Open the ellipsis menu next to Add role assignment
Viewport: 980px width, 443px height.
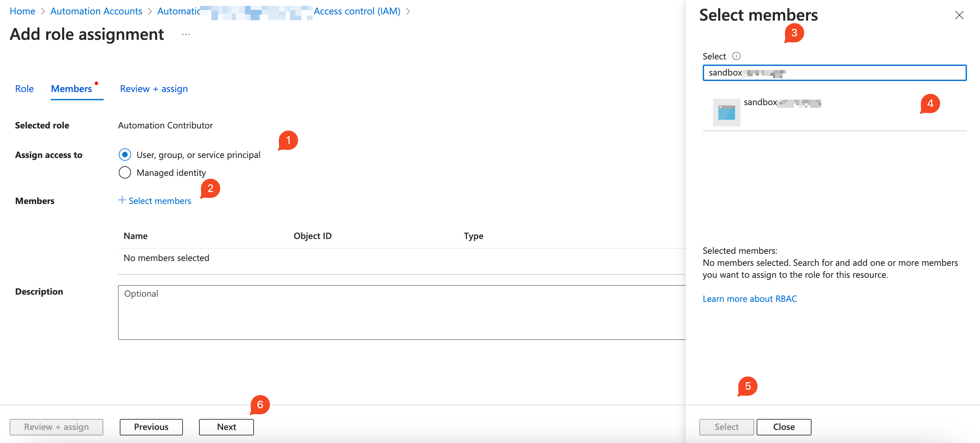click(186, 35)
